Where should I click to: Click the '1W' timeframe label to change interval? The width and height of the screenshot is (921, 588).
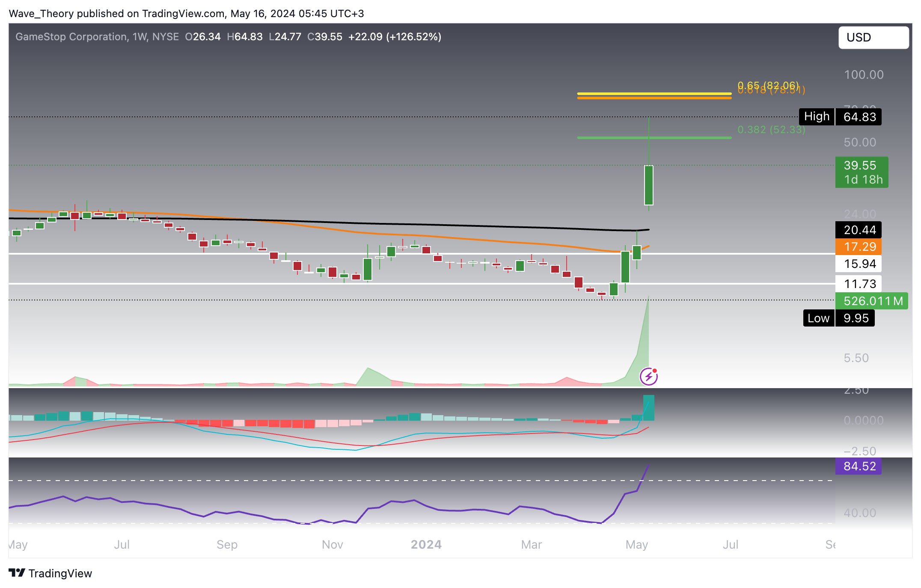[x=139, y=37]
